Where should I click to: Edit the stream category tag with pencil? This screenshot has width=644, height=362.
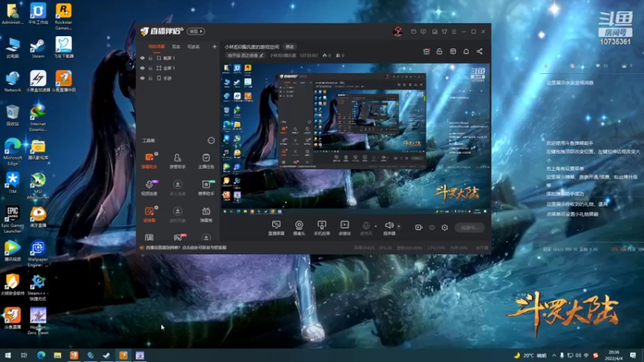tap(246, 56)
